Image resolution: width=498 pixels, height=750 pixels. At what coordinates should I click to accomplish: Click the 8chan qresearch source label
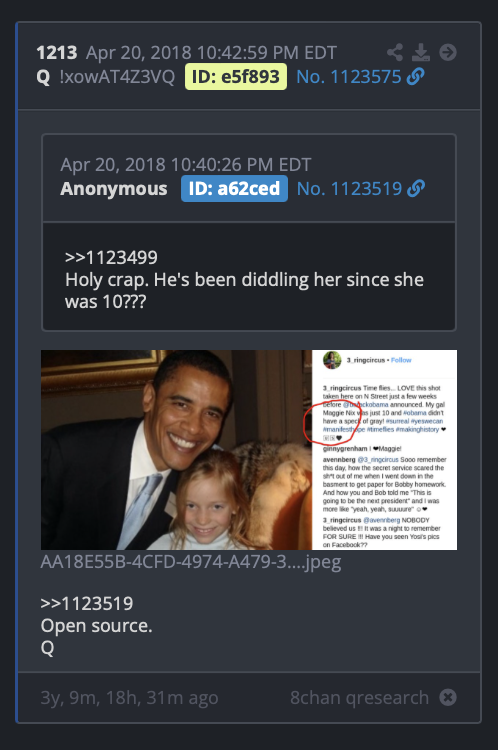[359, 697]
